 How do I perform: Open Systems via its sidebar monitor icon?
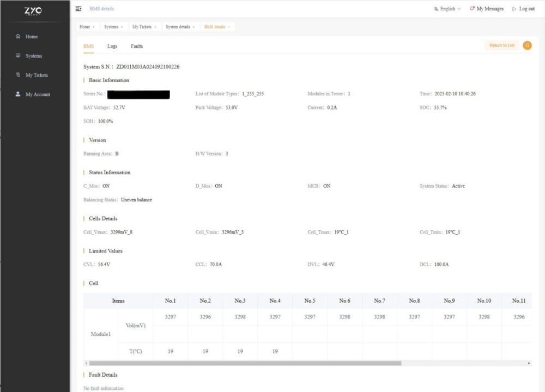click(18, 56)
